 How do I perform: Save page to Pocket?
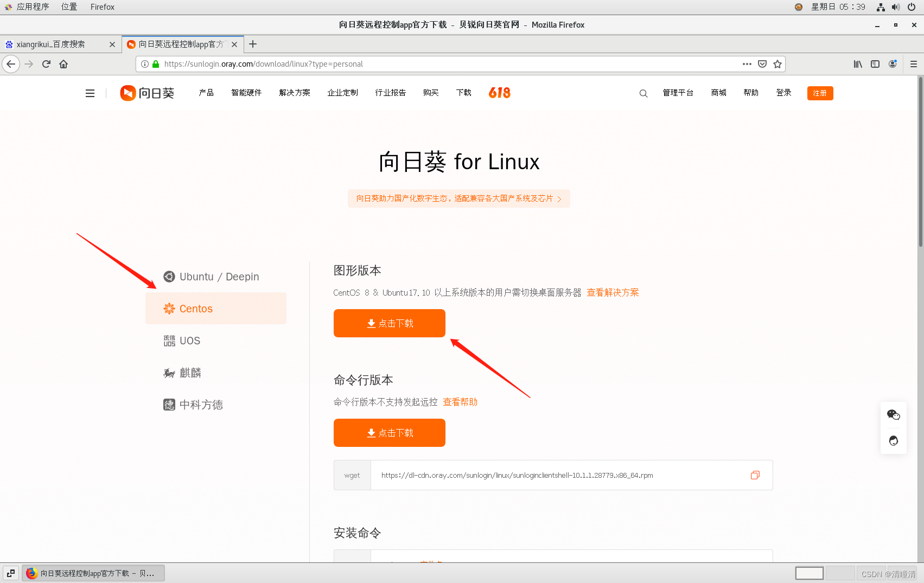762,64
